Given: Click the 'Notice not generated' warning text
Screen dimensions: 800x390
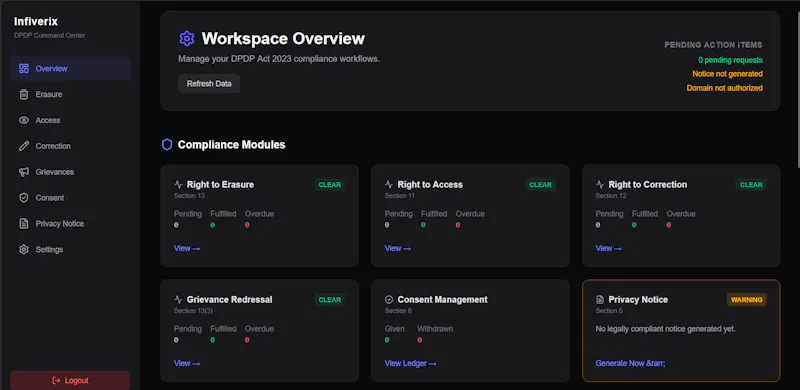Looking at the screenshot, I should tap(727, 74).
